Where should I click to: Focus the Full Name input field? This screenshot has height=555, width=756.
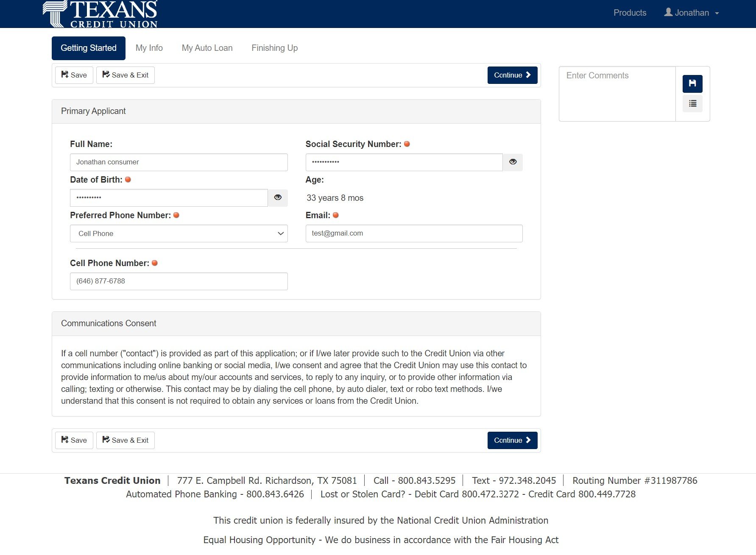coord(179,162)
